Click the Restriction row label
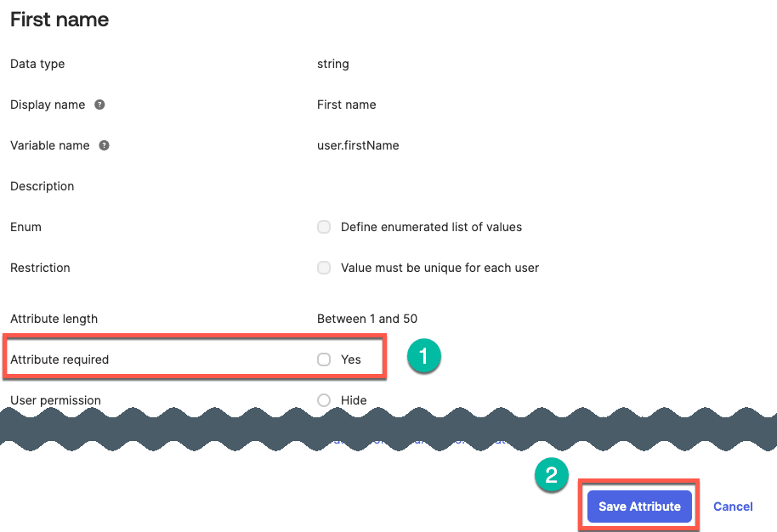The width and height of the screenshot is (777, 532). point(40,268)
